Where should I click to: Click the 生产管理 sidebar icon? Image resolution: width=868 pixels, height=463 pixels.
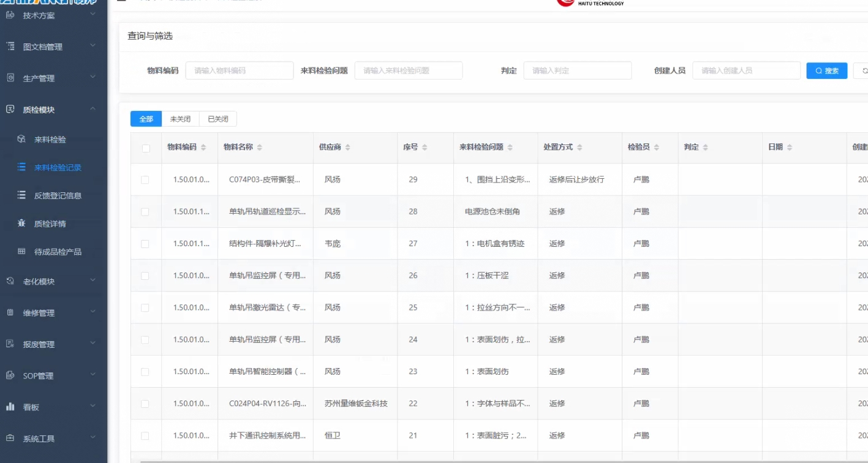click(10, 78)
